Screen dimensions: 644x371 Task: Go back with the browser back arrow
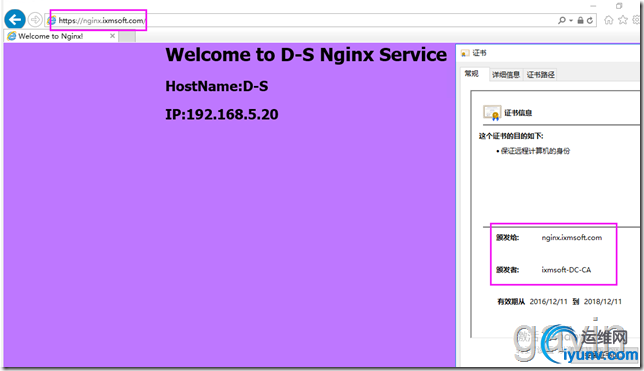click(x=15, y=19)
